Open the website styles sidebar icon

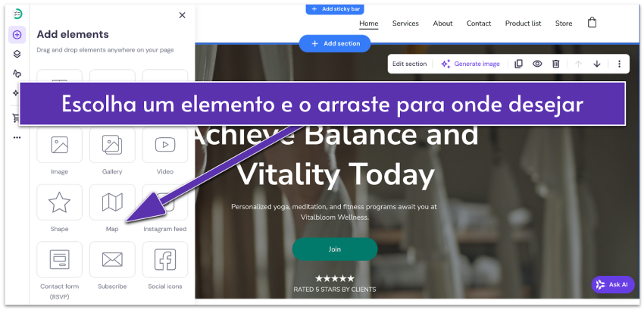[x=17, y=74]
